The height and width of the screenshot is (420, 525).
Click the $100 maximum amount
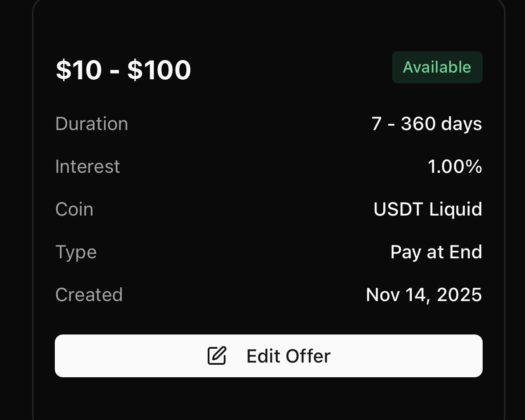pos(159,70)
